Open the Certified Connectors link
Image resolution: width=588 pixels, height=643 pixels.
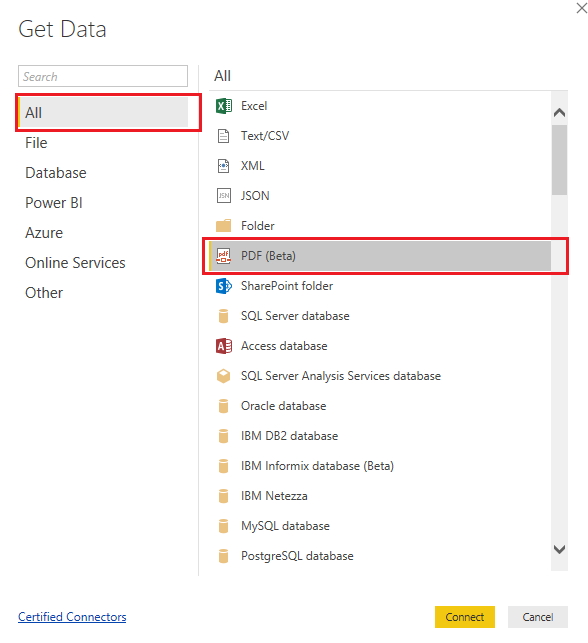(x=72, y=617)
